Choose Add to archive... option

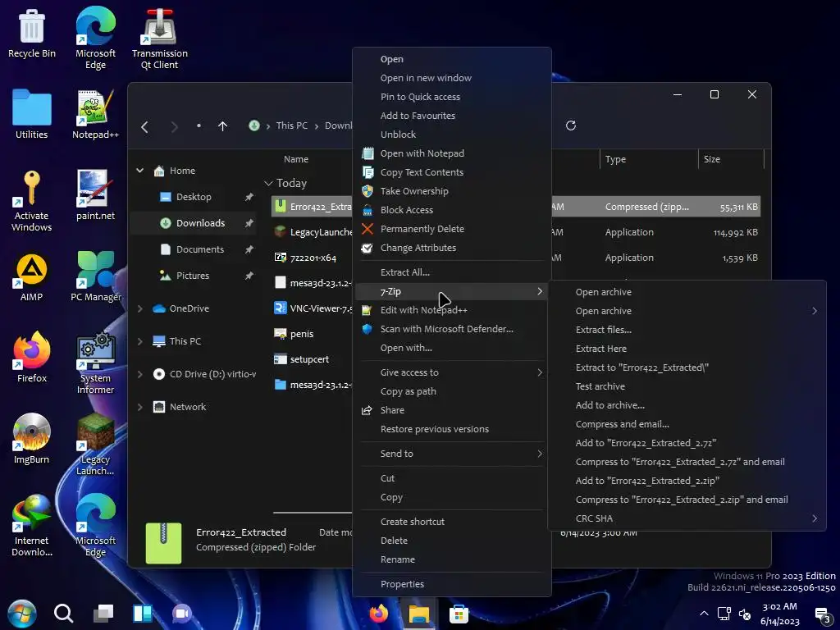tap(687, 405)
